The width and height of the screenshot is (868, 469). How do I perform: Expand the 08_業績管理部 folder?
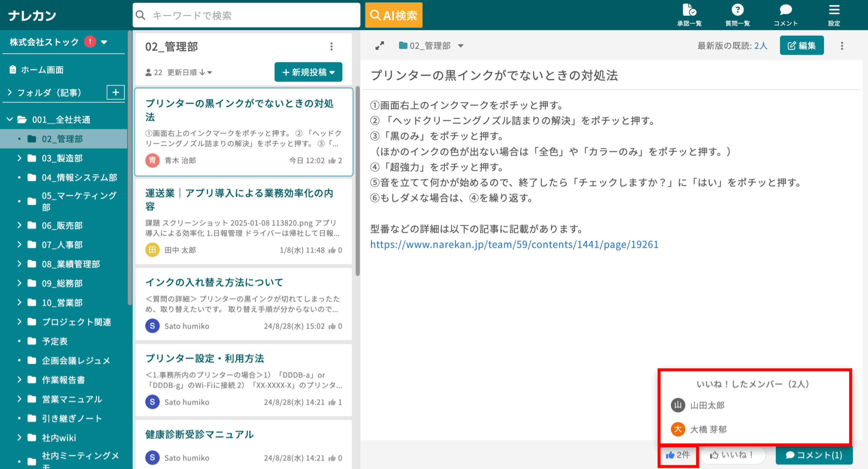pyautogui.click(x=19, y=264)
